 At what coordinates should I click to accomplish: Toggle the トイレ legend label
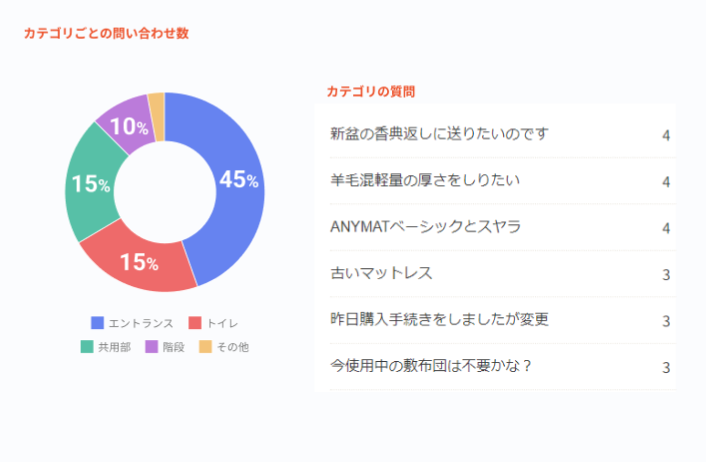tap(224, 323)
